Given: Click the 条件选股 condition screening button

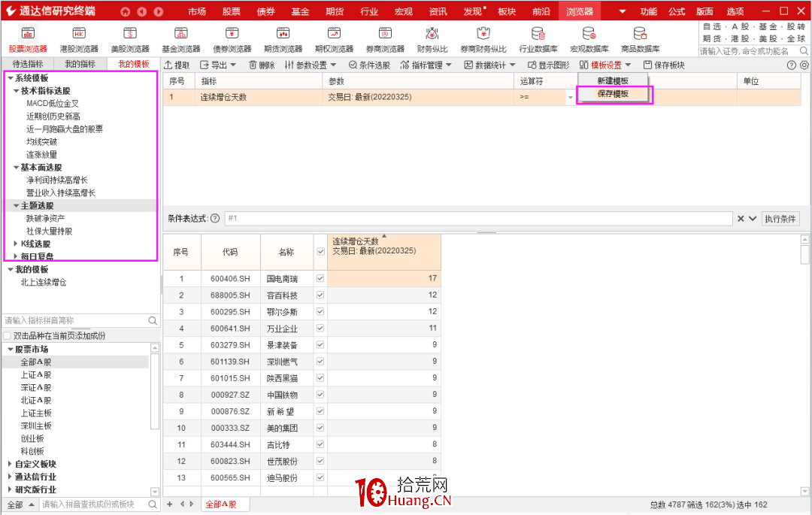Looking at the screenshot, I should coord(368,65).
